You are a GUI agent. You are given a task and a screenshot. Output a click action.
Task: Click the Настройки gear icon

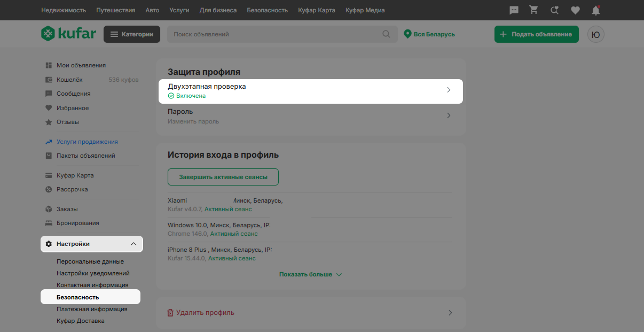click(49, 244)
